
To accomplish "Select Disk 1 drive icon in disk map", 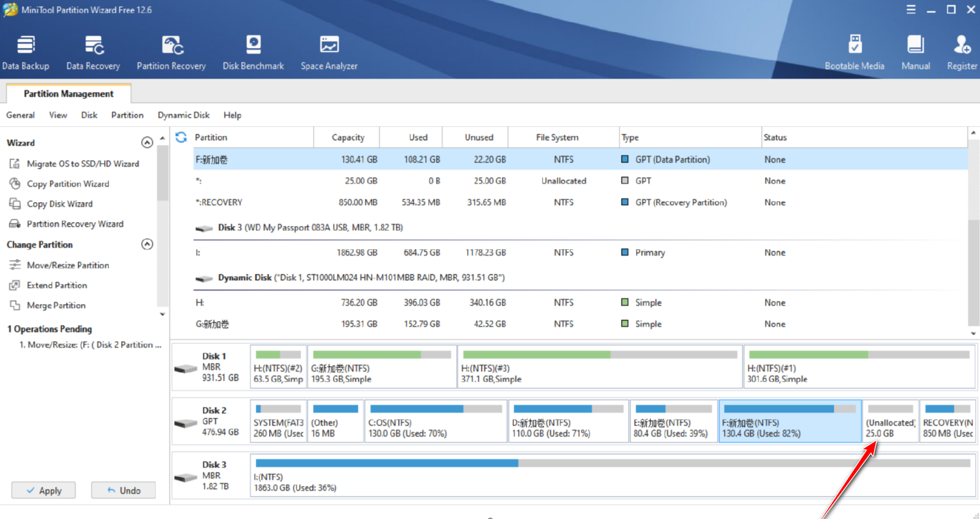I will 186,369.
